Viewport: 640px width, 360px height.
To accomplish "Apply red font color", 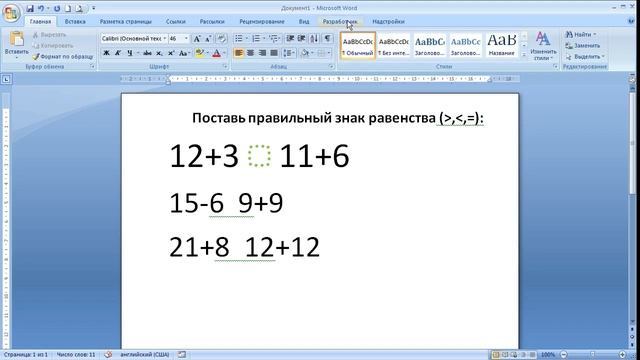I will pos(217,53).
